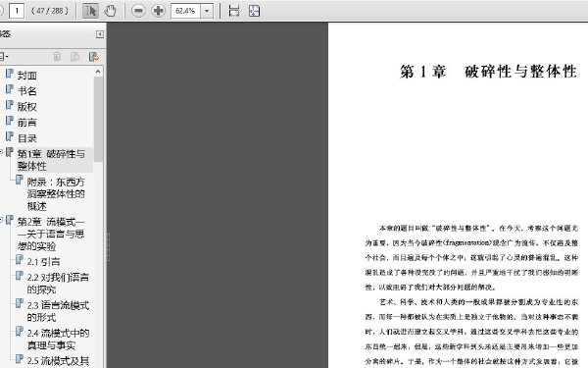The image size is (588, 368).
Task: Delete selected bookmark with trash icon
Action: tap(57, 57)
